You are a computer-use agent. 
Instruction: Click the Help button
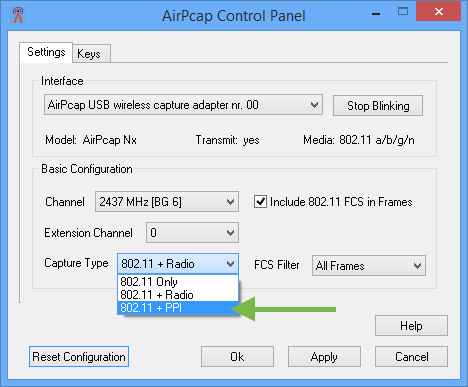[411, 326]
